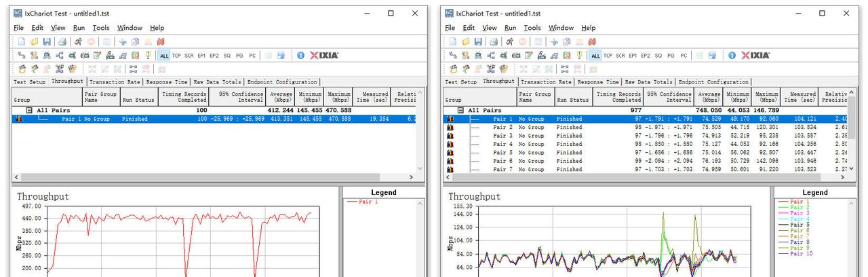Toggle the TCP filter in left window
Screen dimensions: 868x277
pos(176,56)
